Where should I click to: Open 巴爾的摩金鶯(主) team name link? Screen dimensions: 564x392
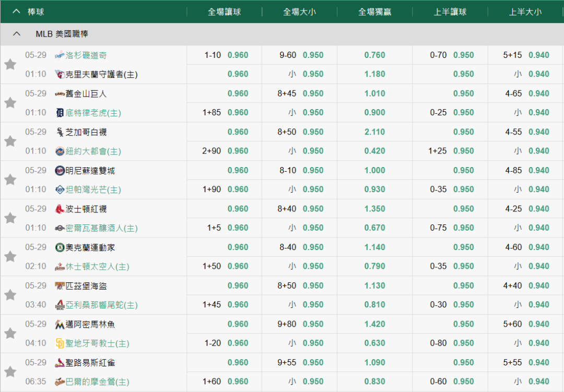(x=98, y=382)
